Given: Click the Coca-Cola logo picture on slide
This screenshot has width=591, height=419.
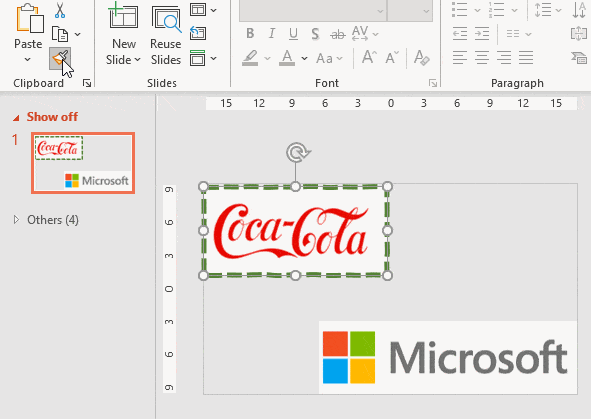Looking at the screenshot, I should pyautogui.click(x=295, y=231).
